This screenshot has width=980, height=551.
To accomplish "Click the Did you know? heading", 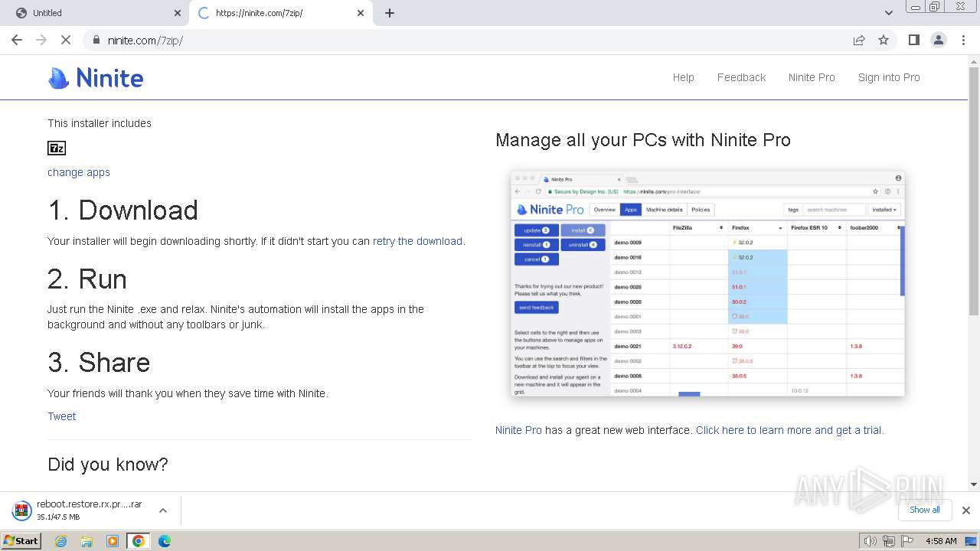I will 108,465.
